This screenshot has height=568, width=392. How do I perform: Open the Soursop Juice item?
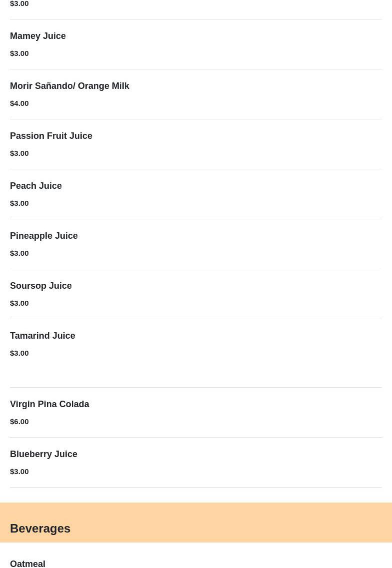(41, 286)
